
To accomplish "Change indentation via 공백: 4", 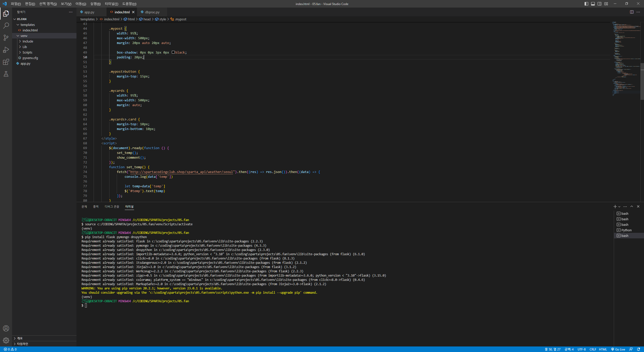I will pyautogui.click(x=569, y=349).
